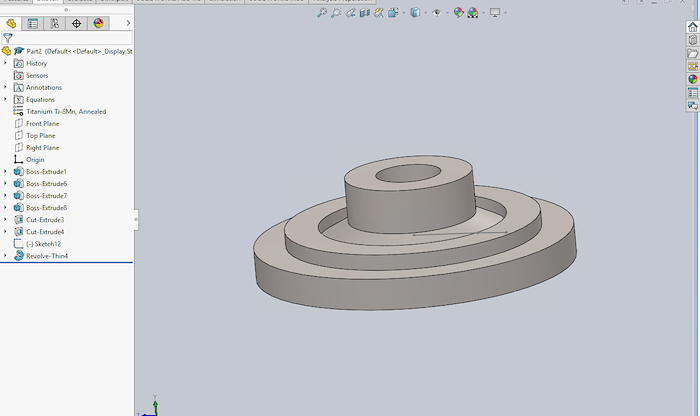Click the funnel filter icon
700x416 pixels.
point(8,38)
